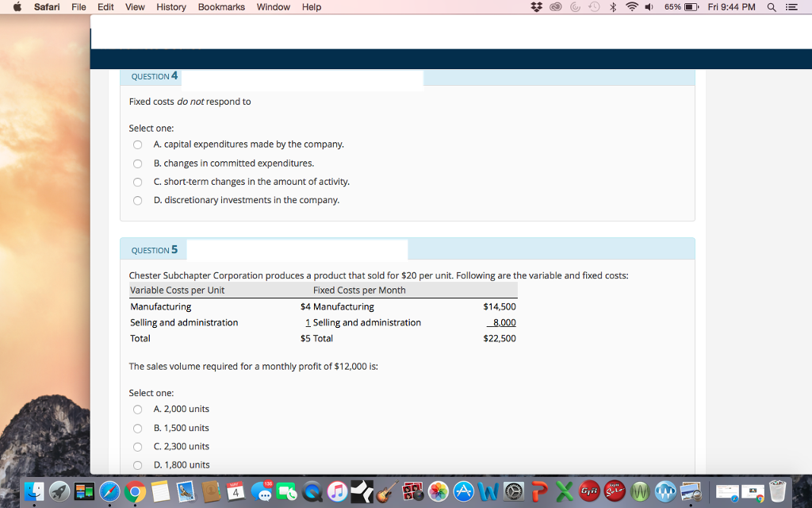Image resolution: width=812 pixels, height=508 pixels.
Task: Open the Bookmarks menu
Action: tap(220, 6)
